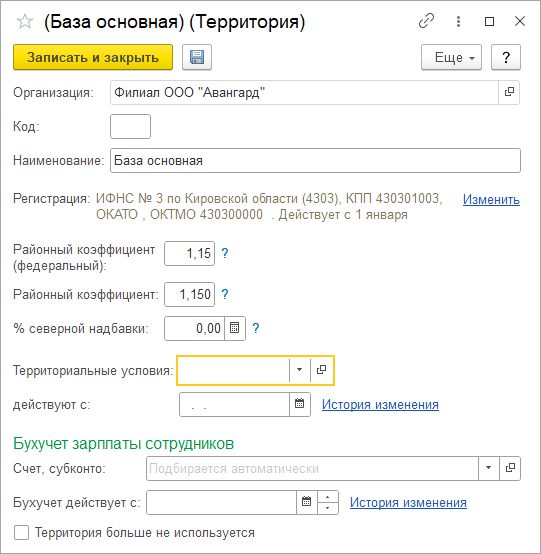The height and width of the screenshot is (554, 541).
Task: Click the question mark help button
Action: tap(506, 57)
